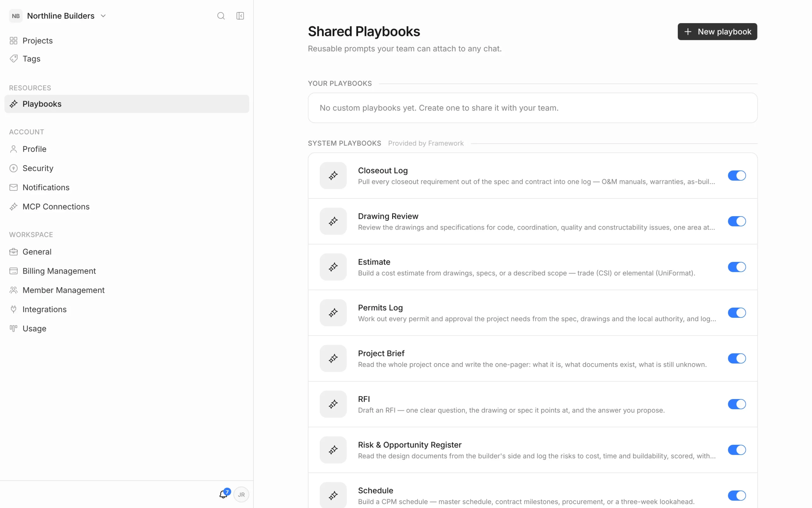
Task: Collapse sidebar using the panel icon
Action: [240, 16]
